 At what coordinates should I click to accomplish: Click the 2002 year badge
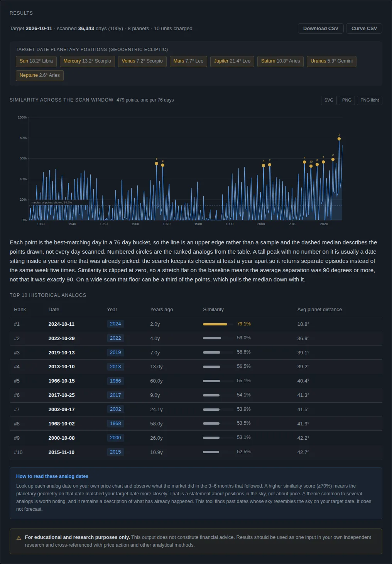[115, 409]
